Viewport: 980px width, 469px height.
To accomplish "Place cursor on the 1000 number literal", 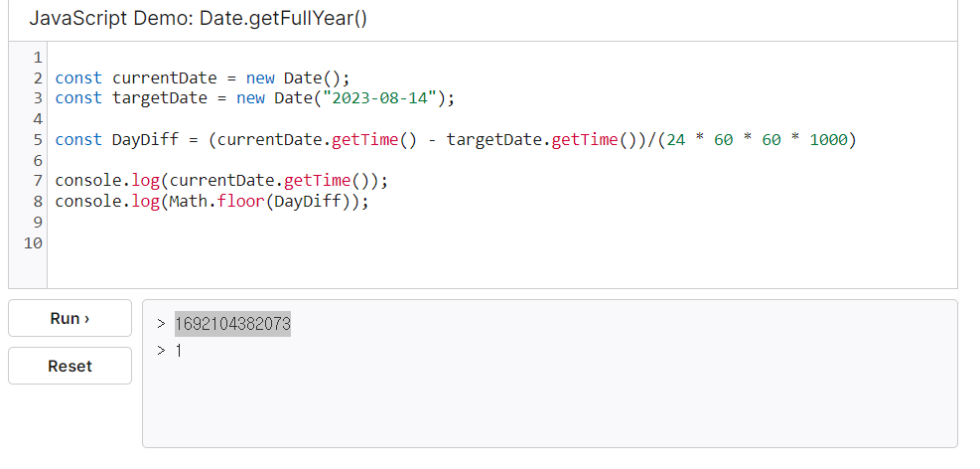I will click(x=828, y=139).
